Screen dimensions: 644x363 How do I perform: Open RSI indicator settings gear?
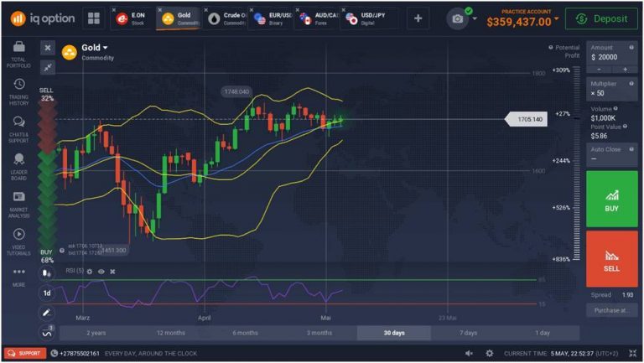(x=90, y=272)
